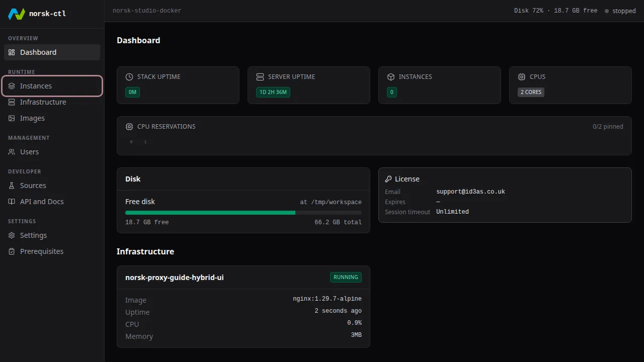
Task: Click the 2 CORES badge
Action: pyautogui.click(x=531, y=93)
